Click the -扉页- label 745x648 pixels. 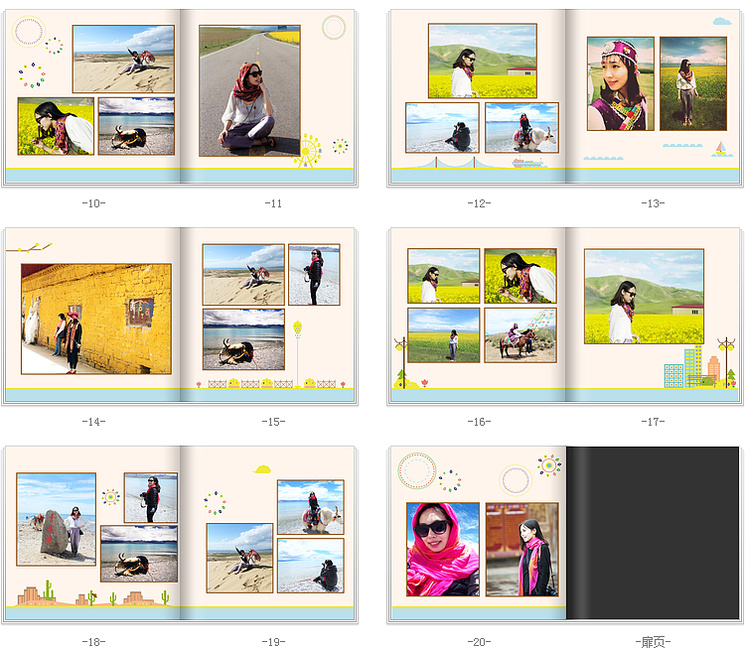pos(653,642)
